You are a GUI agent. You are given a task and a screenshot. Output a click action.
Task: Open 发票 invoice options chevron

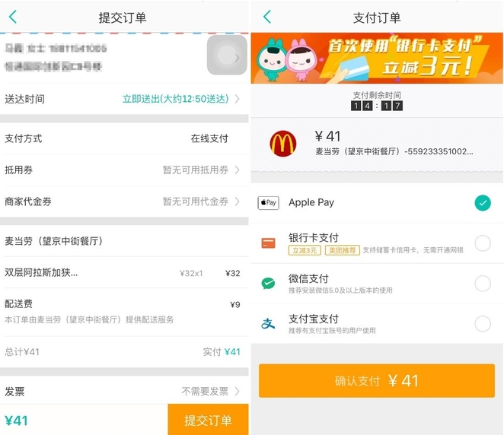coord(238,392)
